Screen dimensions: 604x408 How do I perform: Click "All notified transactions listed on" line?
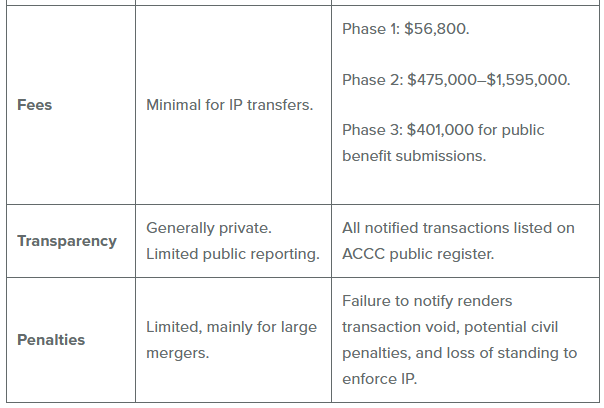coord(458,228)
